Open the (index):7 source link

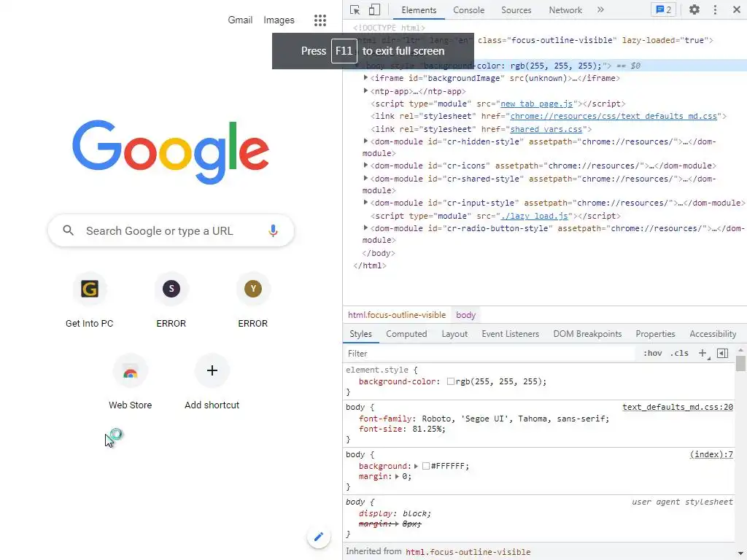pos(711,455)
